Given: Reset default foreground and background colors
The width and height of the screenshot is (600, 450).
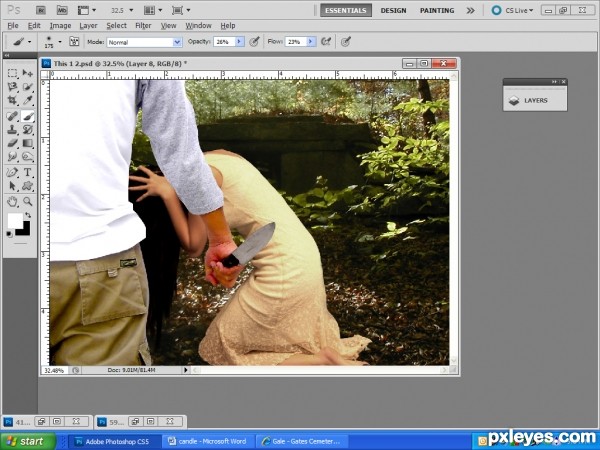Looking at the screenshot, I should pos(9,234).
